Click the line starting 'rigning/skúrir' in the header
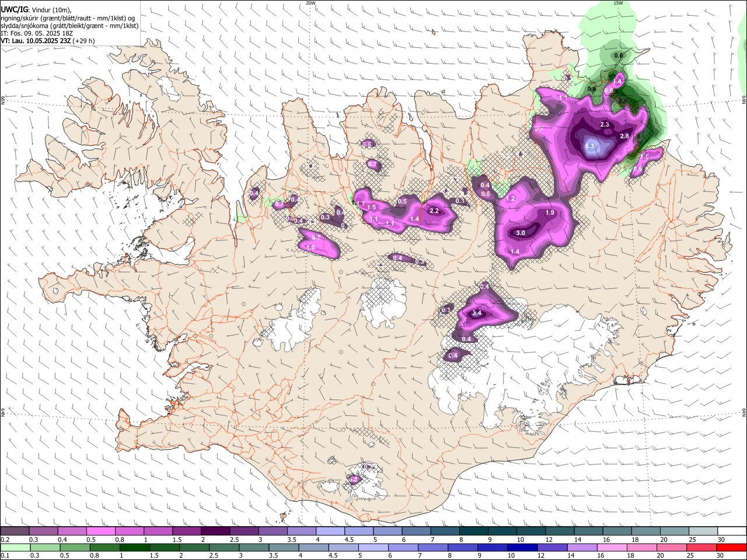This screenshot has width=747, height=560. pyautogui.click(x=67, y=18)
